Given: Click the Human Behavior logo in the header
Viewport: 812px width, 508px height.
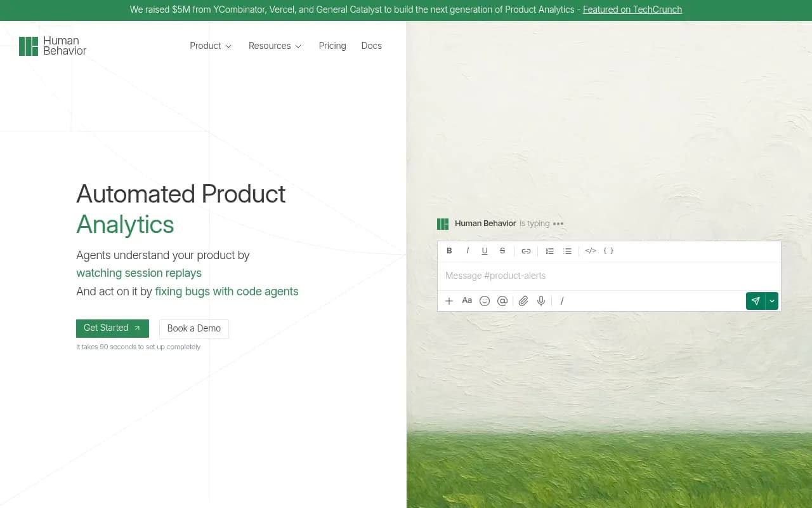Looking at the screenshot, I should pyautogui.click(x=53, y=46).
